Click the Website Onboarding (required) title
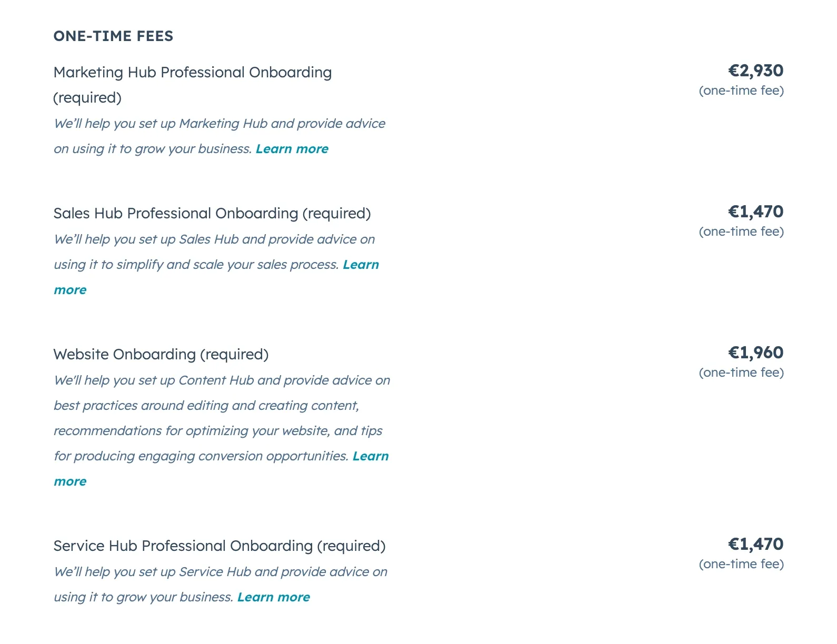Image resolution: width=837 pixels, height=644 pixels. (161, 355)
